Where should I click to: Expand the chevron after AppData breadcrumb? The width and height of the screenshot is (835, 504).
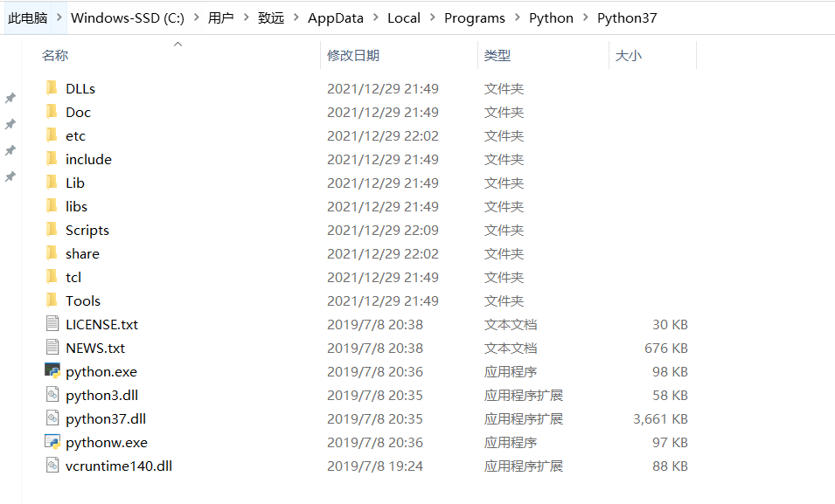[x=376, y=17]
